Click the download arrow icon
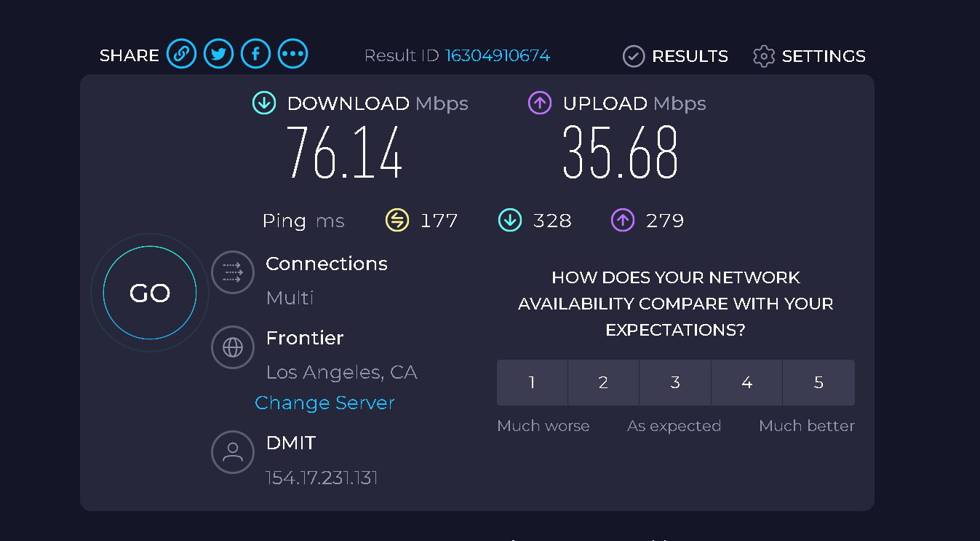This screenshot has width=980, height=541. 264,103
